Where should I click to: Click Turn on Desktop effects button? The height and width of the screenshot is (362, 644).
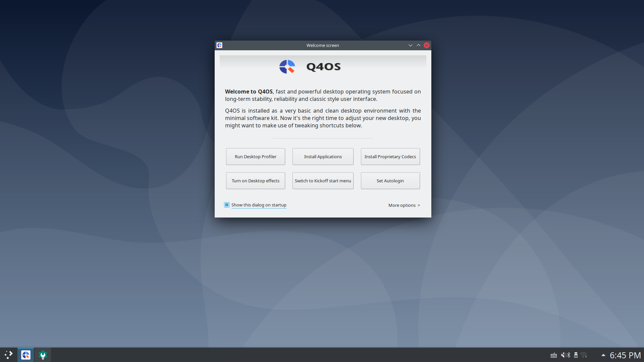click(256, 181)
